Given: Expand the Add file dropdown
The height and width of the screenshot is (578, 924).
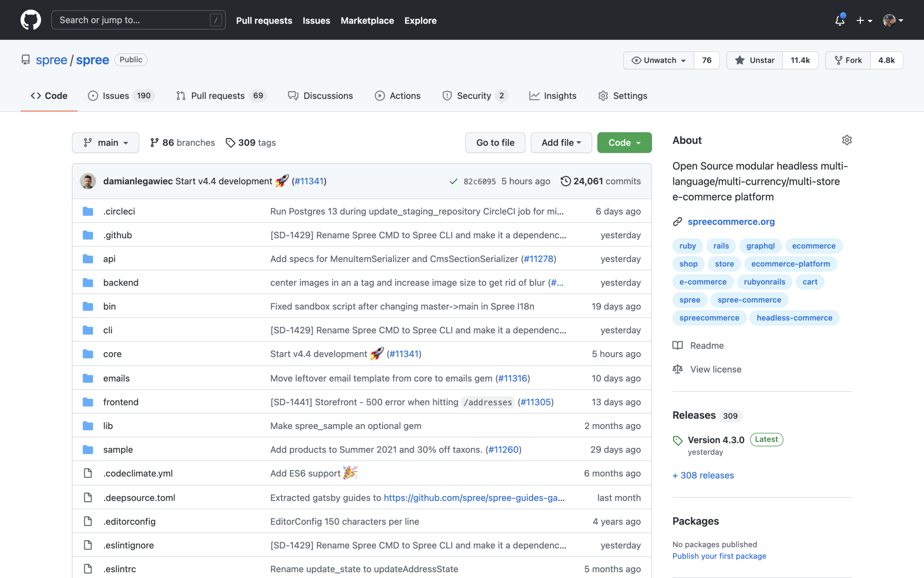Looking at the screenshot, I should click(561, 142).
